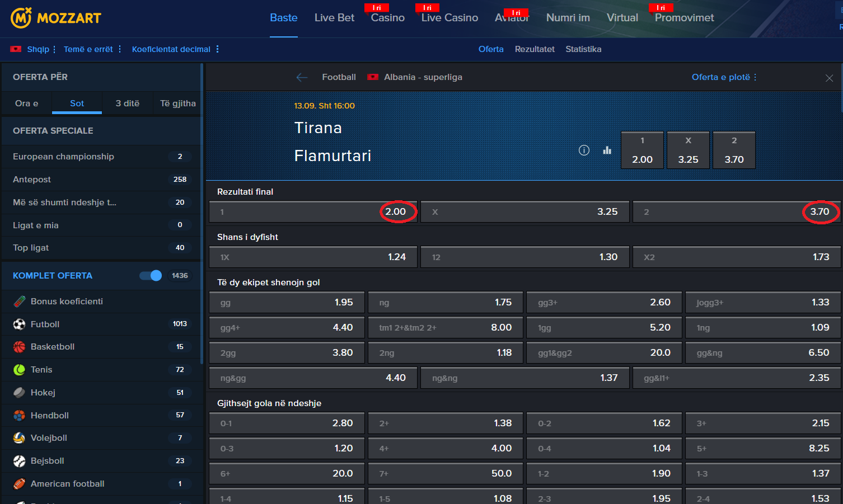Open match info circle icon
Image resolution: width=843 pixels, height=504 pixels.
(x=584, y=150)
